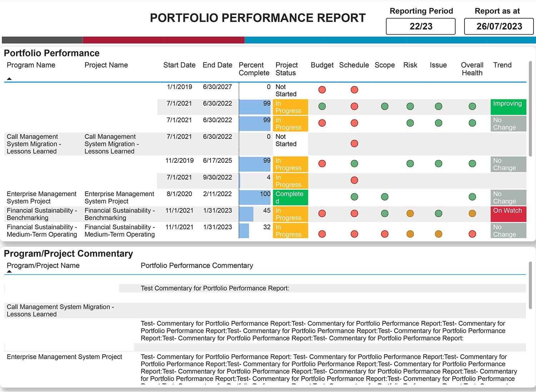The width and height of the screenshot is (536, 392).
Task: Click the Portfolio Performance Commentary column header
Action: click(x=197, y=266)
